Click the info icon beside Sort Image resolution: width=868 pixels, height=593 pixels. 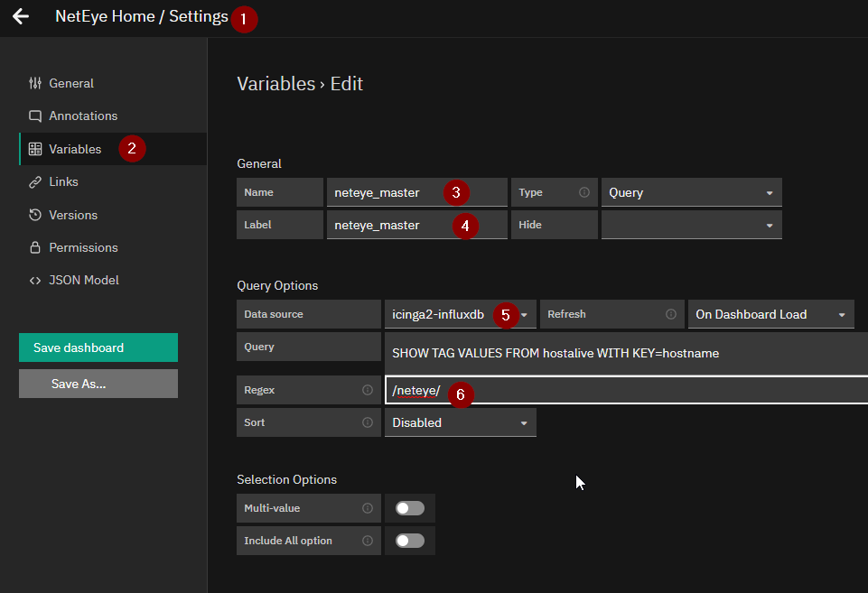(x=368, y=422)
